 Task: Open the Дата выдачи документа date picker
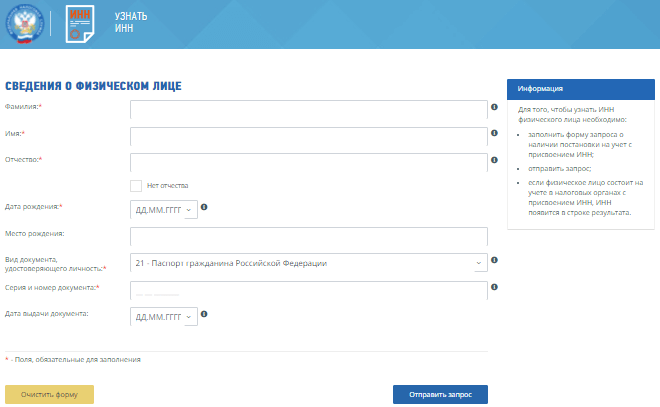click(165, 317)
